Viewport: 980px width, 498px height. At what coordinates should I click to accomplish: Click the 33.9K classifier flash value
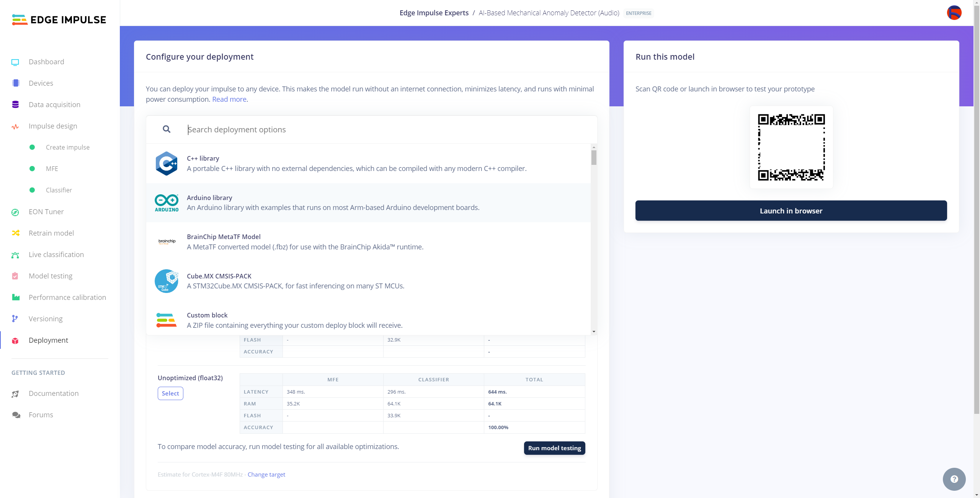[394, 416]
